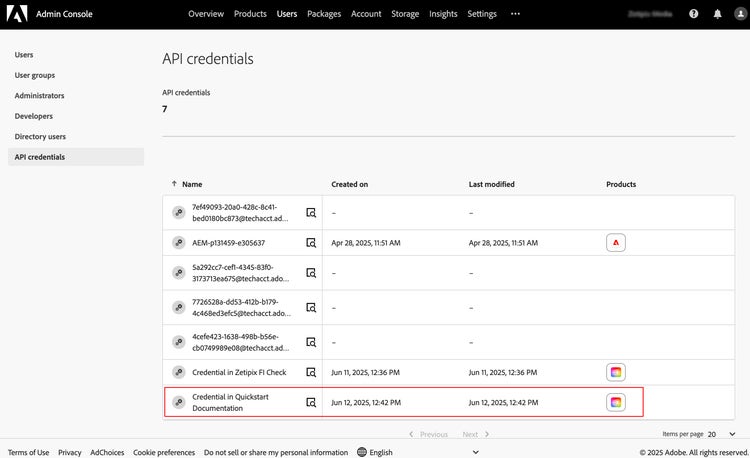Click the Adobe product icon in AEM row
Viewport: 750px width, 458px height.
point(616,243)
